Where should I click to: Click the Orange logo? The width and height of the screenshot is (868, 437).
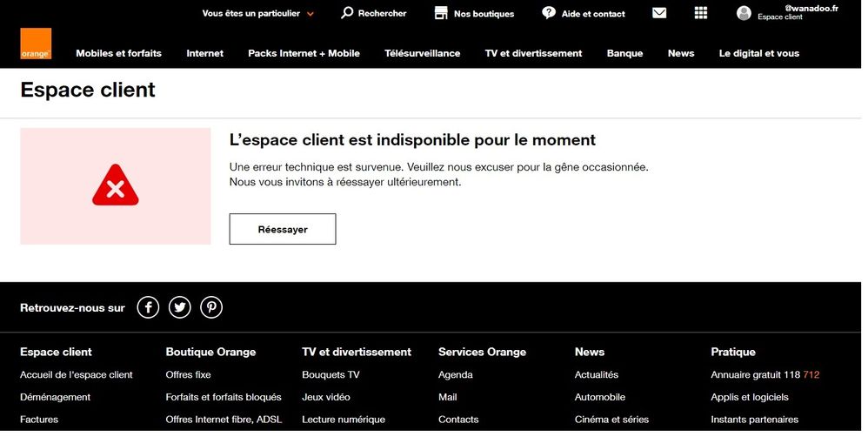36,44
